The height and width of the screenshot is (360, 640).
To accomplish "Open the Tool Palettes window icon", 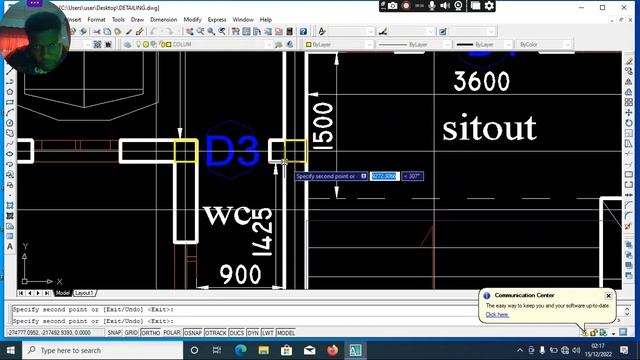I will click(x=257, y=31).
